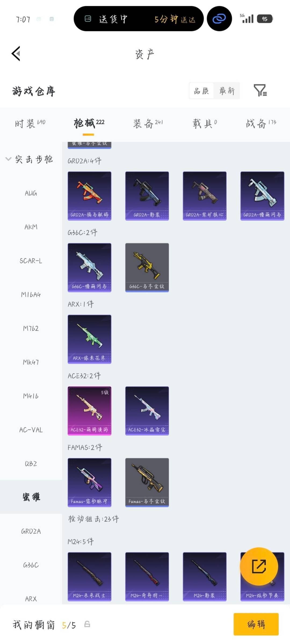Tap the lock icon beside 我的橱窗

87,624
